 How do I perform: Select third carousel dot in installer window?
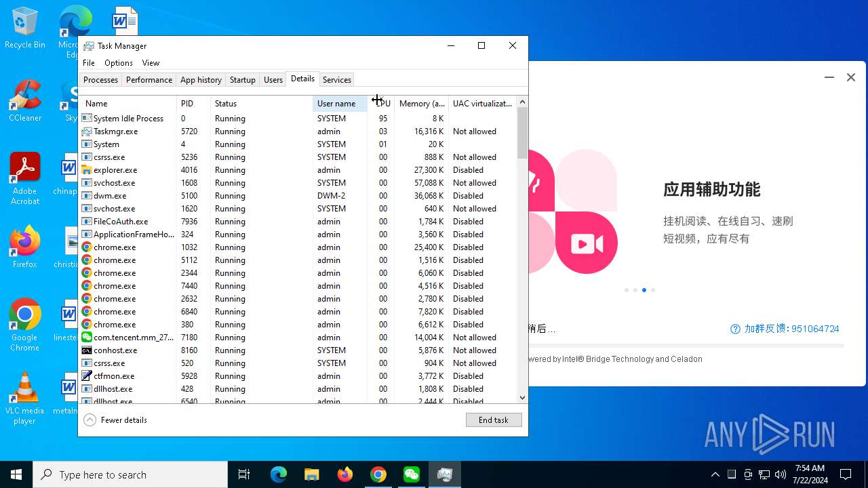click(x=644, y=290)
